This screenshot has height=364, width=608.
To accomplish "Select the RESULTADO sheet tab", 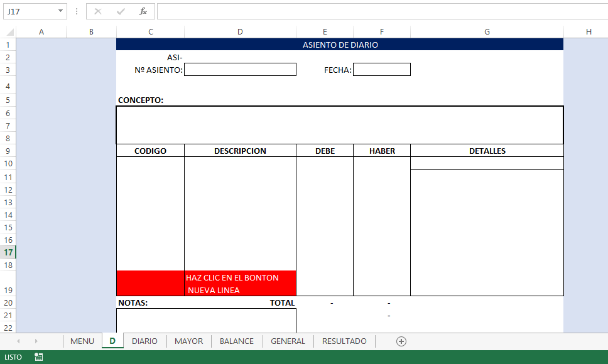I will pos(344,341).
